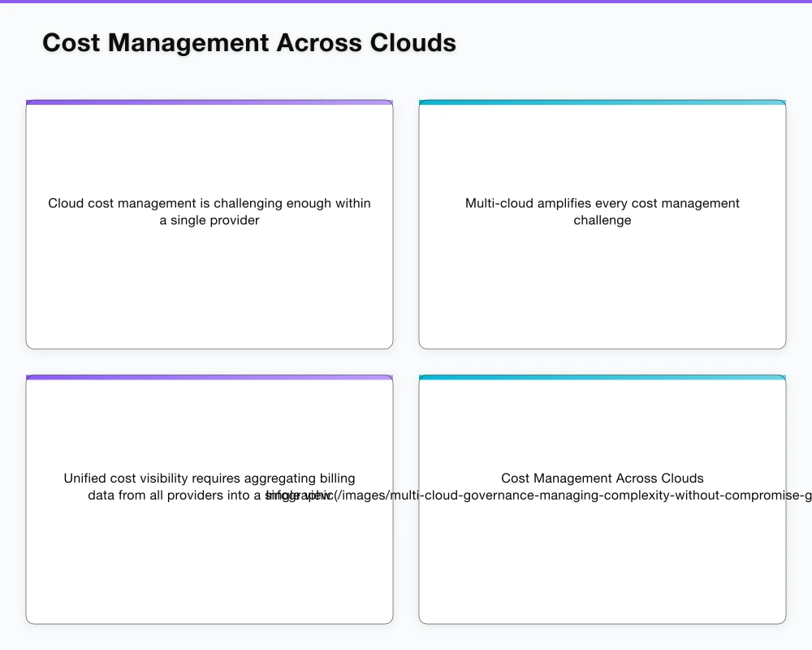Click the purple accent bar above single provider card
This screenshot has width=812, height=650.
coord(209,102)
